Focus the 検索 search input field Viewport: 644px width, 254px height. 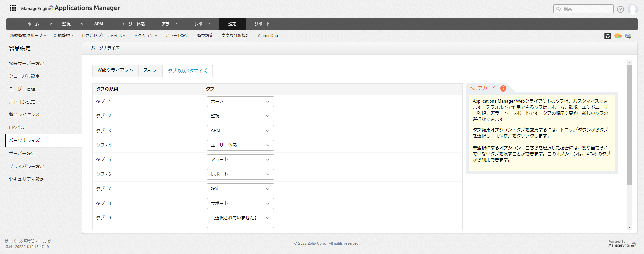click(x=583, y=9)
